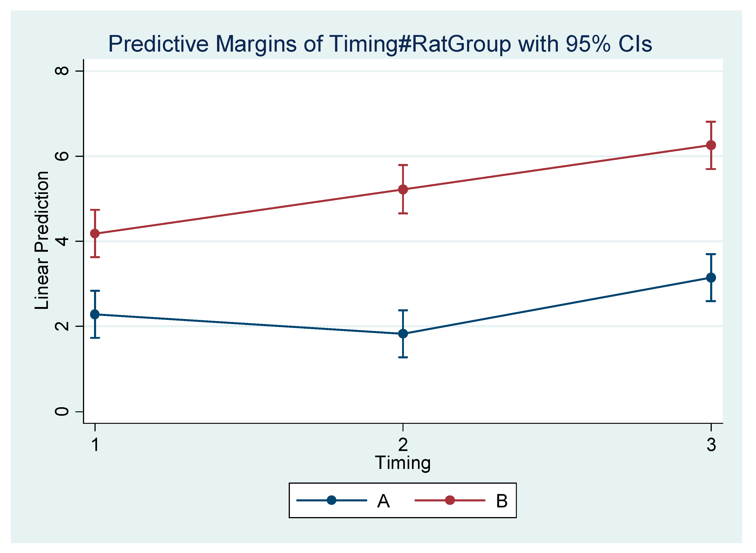This screenshot has width=756, height=553.
Task: Click the blue group A marker at Timing 2
Action: click(403, 334)
